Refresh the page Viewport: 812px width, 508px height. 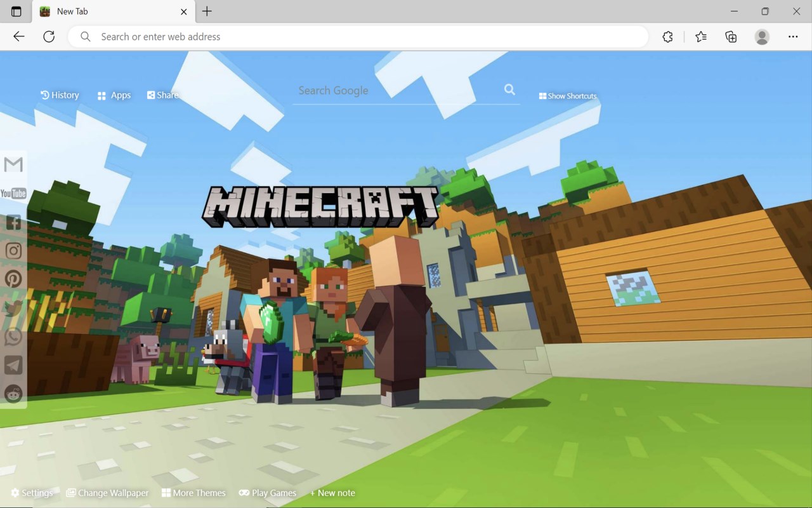click(x=49, y=37)
